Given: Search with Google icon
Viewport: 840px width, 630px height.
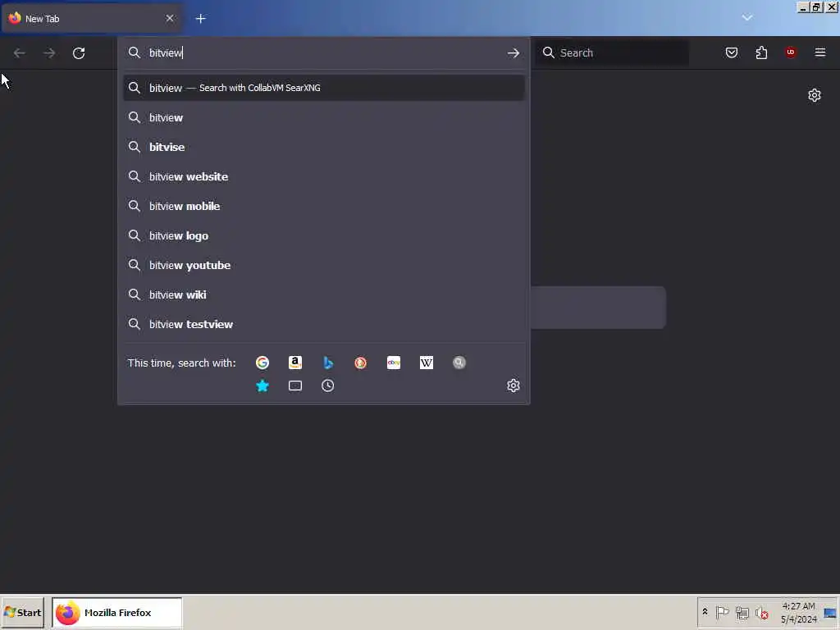Looking at the screenshot, I should [x=262, y=363].
